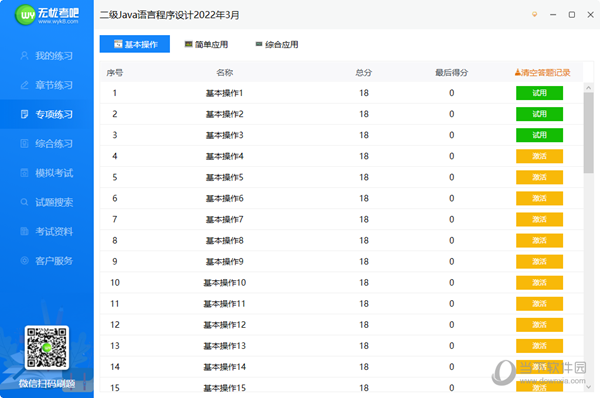Switch to the 基本操作 tab
Image resolution: width=600 pixels, height=398 pixels.
click(135, 44)
